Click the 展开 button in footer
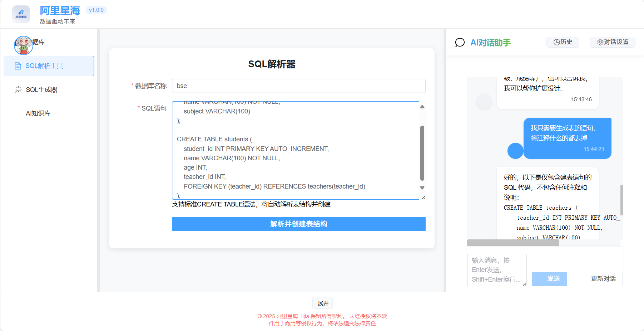This screenshot has height=331, width=644. [x=323, y=303]
